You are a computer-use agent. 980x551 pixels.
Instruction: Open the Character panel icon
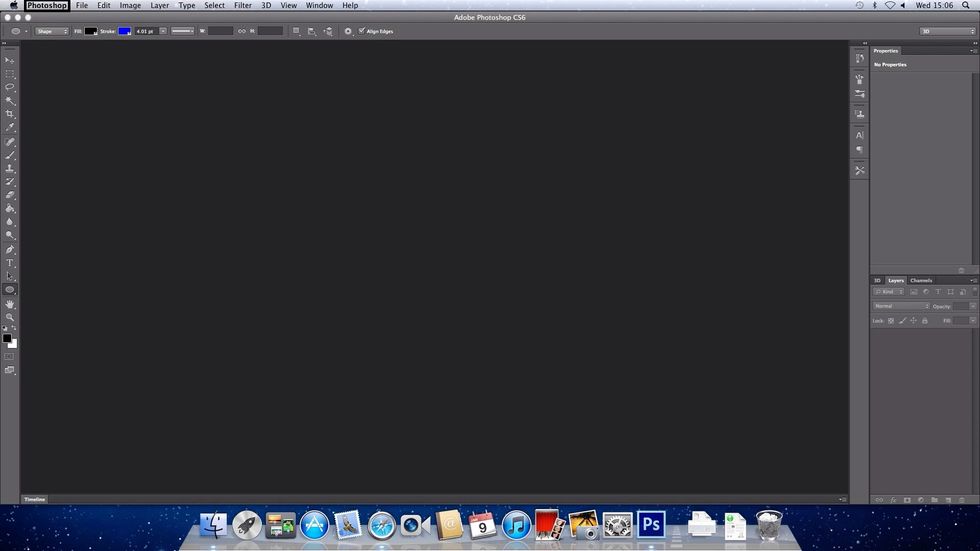(x=860, y=135)
